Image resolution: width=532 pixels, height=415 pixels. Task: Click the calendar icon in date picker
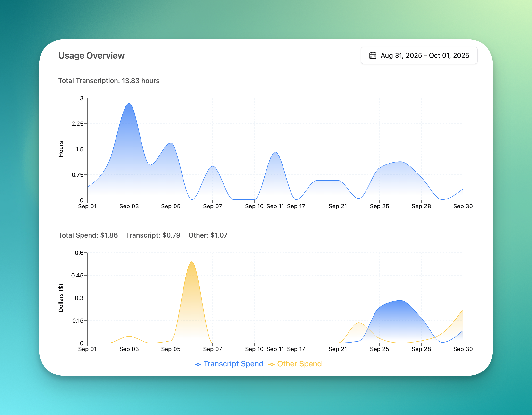373,55
